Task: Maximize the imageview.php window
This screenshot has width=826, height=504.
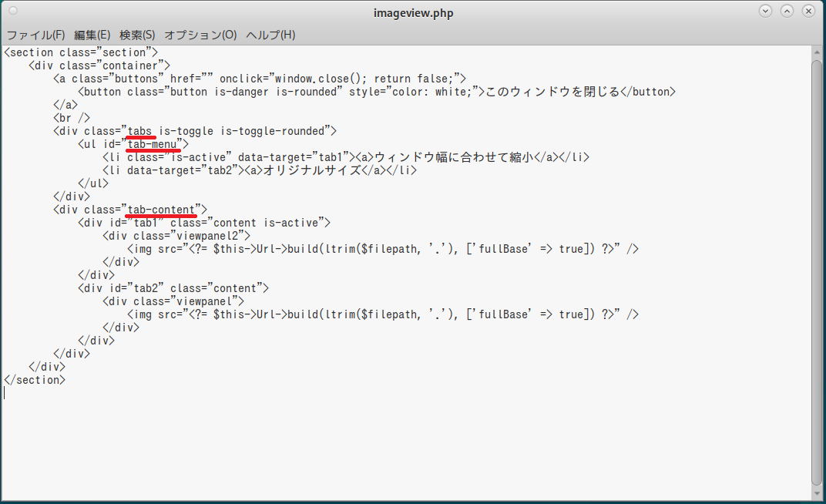Action: coord(787,12)
